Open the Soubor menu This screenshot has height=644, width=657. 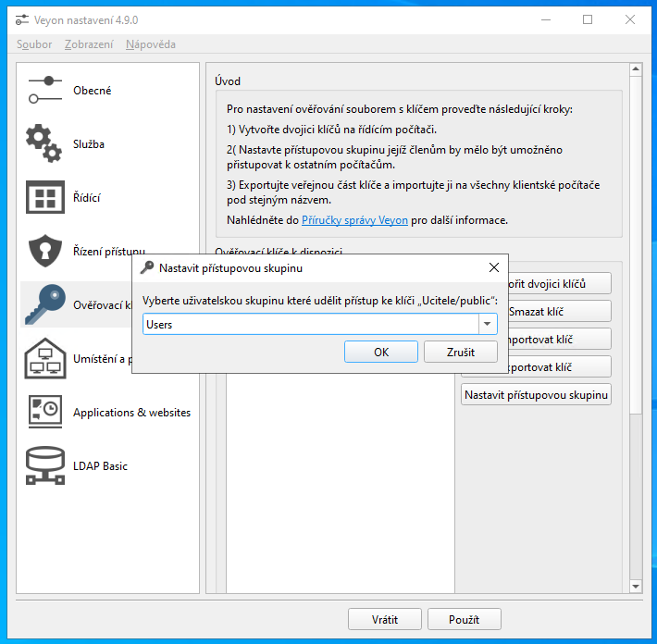34,44
